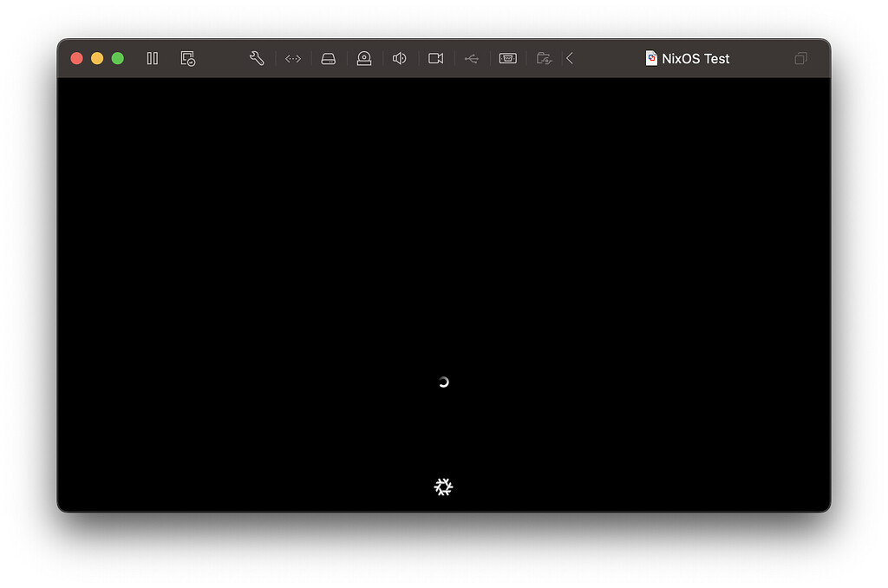Click the document icon beside NixOS Test
Viewport: 888px width, 588px height.
650,58
